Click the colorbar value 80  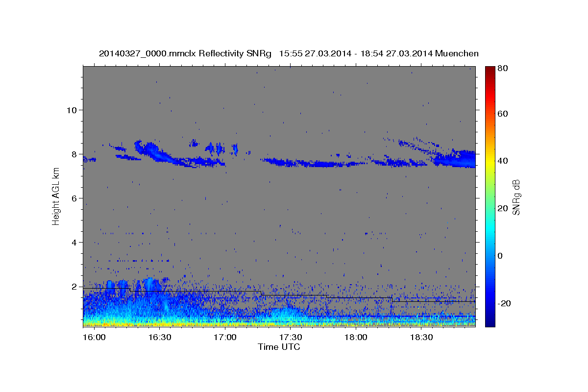tap(502, 68)
